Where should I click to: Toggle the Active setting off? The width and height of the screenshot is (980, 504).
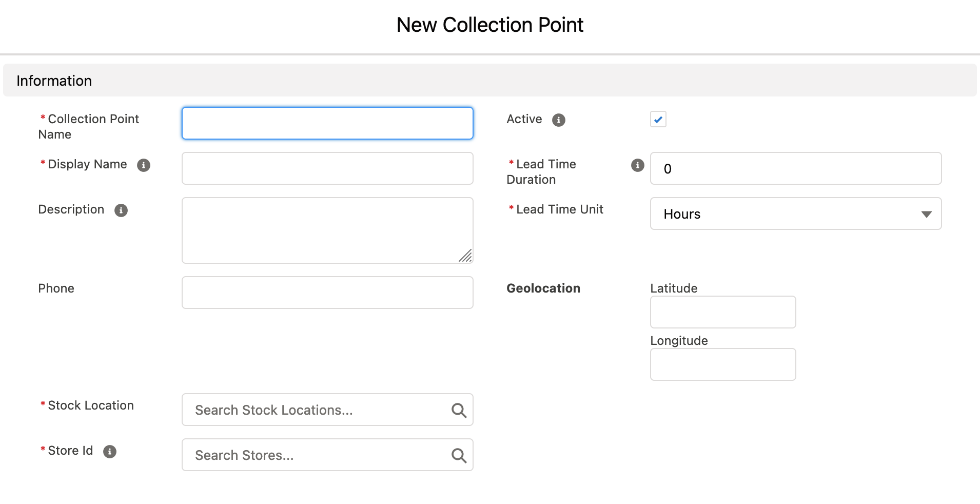658,119
